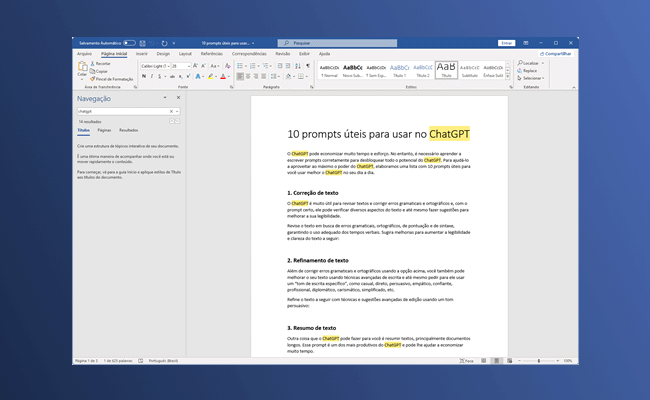Toggle strikethrough formatting
Screen dimensions: 650x400
coord(172,76)
